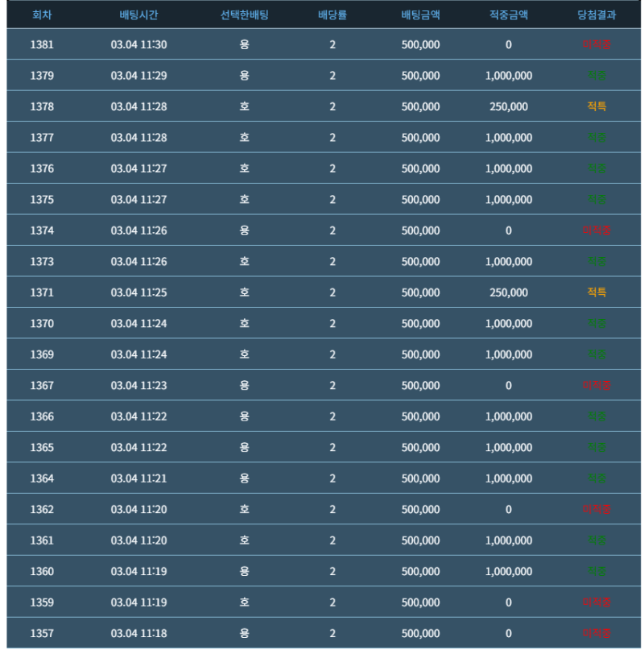
Task: Click the 미적중 result for round 1359
Action: pyautogui.click(x=597, y=602)
